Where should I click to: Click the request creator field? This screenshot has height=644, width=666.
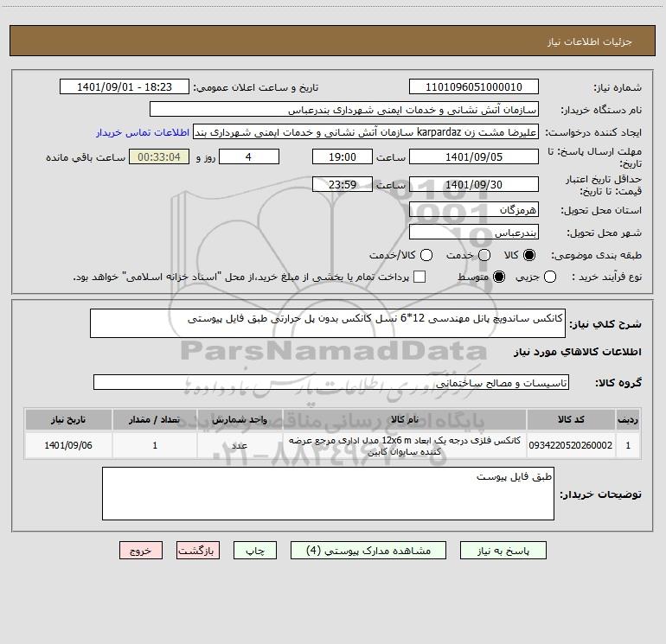click(366, 132)
